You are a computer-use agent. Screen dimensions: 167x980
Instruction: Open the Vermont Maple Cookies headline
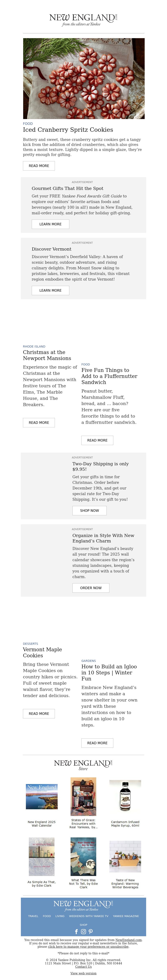pyautogui.click(x=42, y=652)
